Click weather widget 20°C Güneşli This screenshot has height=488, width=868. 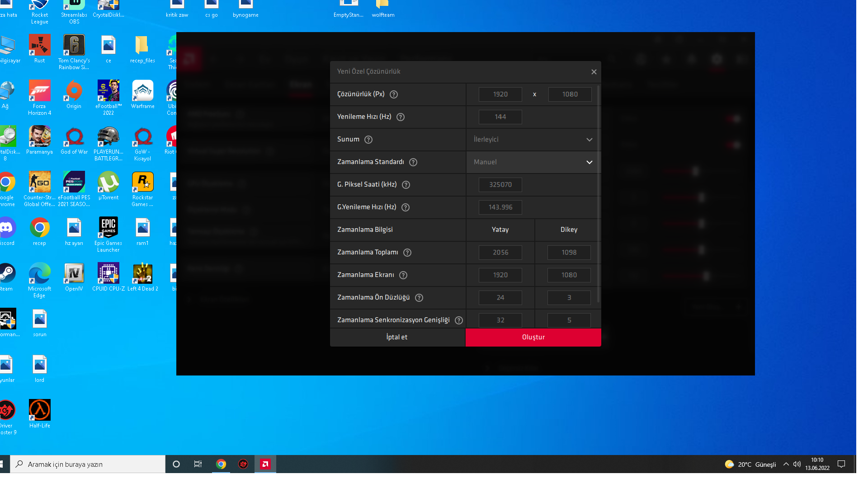pos(750,464)
